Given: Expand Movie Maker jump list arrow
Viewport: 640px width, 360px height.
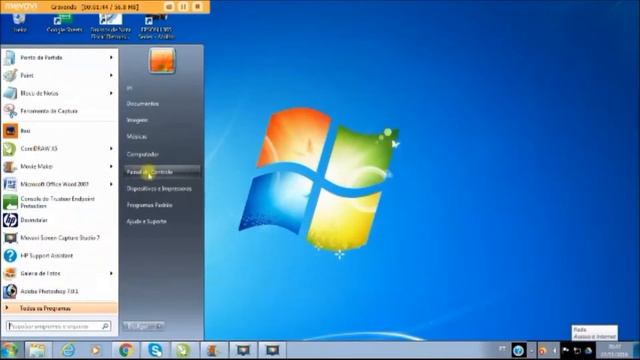Looking at the screenshot, I should pos(111,166).
